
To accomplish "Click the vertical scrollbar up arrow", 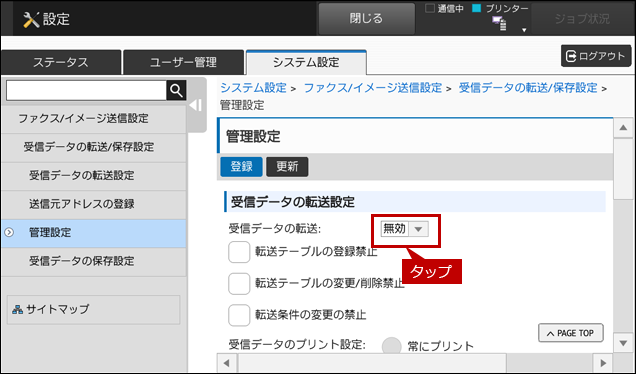I will pos(623,128).
